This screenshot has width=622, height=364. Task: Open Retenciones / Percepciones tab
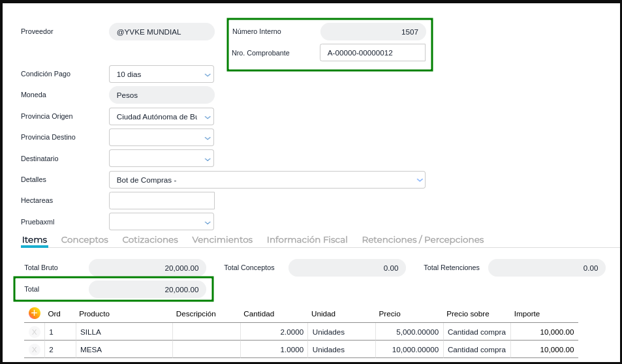(x=422, y=239)
